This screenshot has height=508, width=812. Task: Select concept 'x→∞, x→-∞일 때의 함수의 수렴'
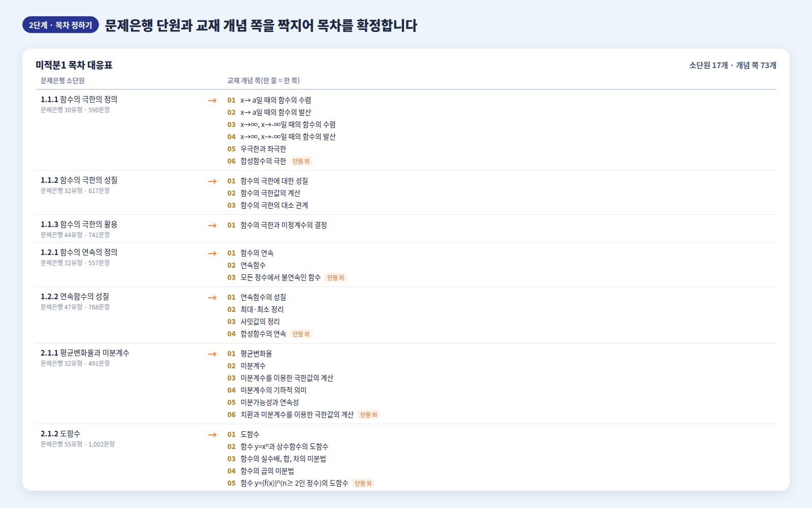288,124
